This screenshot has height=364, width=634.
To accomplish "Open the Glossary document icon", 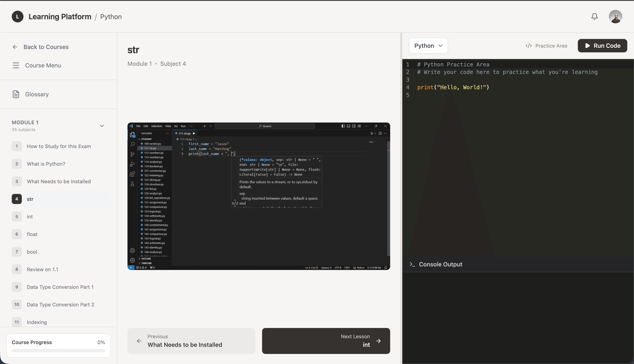I will click(x=16, y=94).
